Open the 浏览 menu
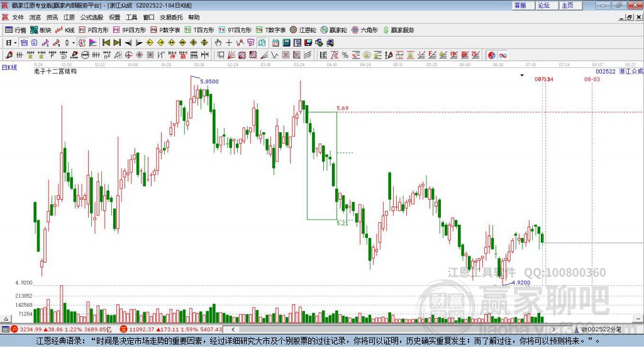 tap(35, 17)
